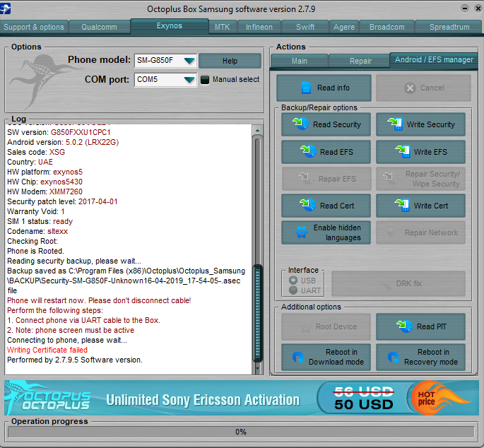Image resolution: width=484 pixels, height=448 pixels.
Task: Switch to the Agere tab
Action: click(344, 27)
